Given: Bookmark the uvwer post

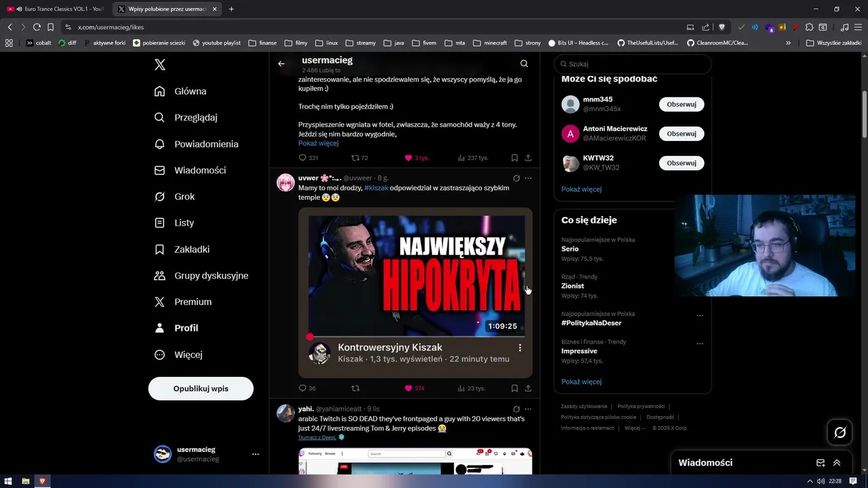Looking at the screenshot, I should click(x=515, y=388).
